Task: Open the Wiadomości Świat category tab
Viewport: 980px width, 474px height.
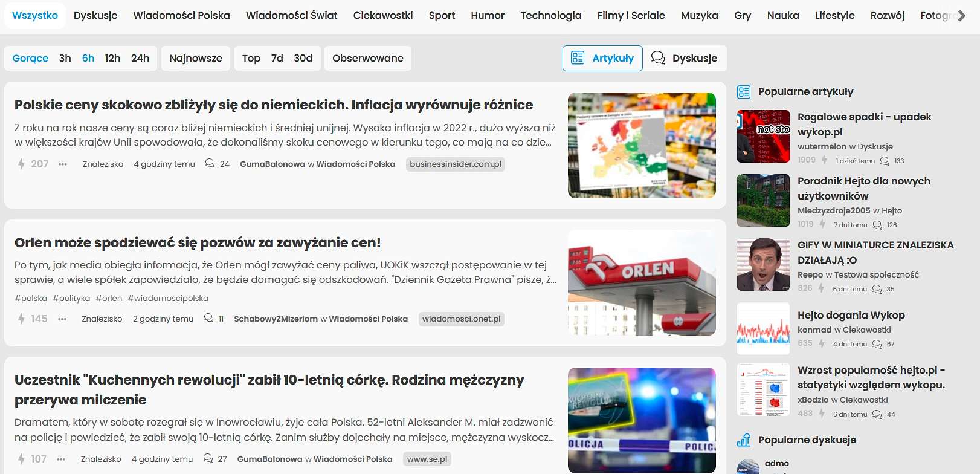Action: pyautogui.click(x=292, y=15)
